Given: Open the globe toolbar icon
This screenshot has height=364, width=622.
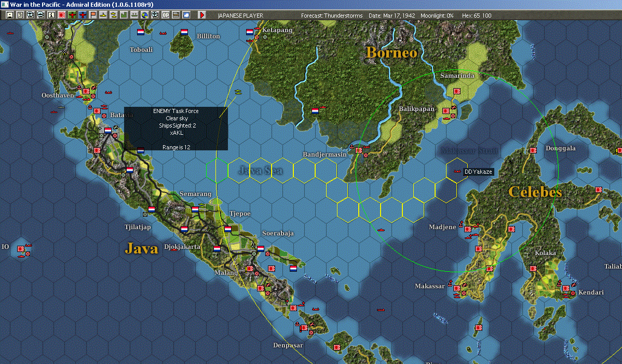Looking at the screenshot, I should coord(144,15).
